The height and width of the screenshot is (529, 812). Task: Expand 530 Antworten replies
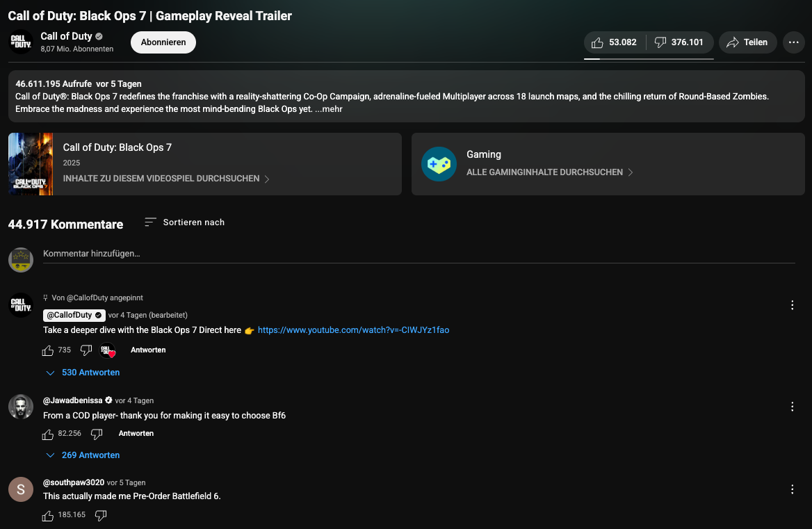tap(83, 373)
